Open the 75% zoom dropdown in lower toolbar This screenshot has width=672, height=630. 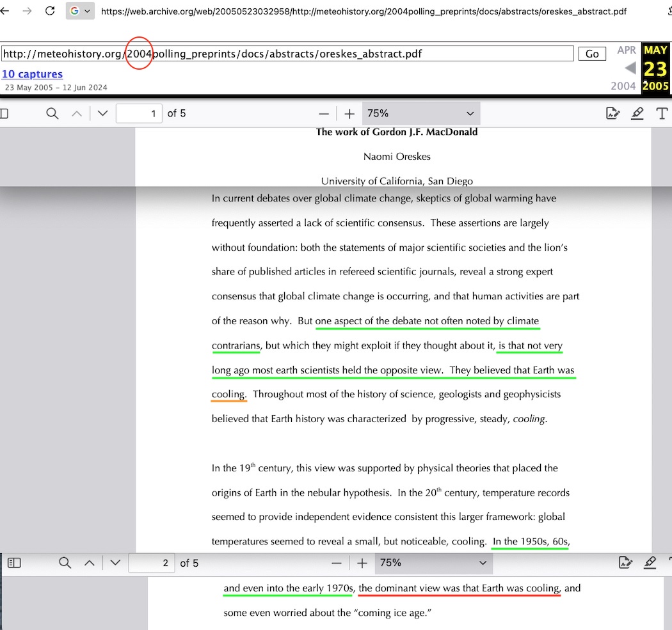(x=433, y=563)
